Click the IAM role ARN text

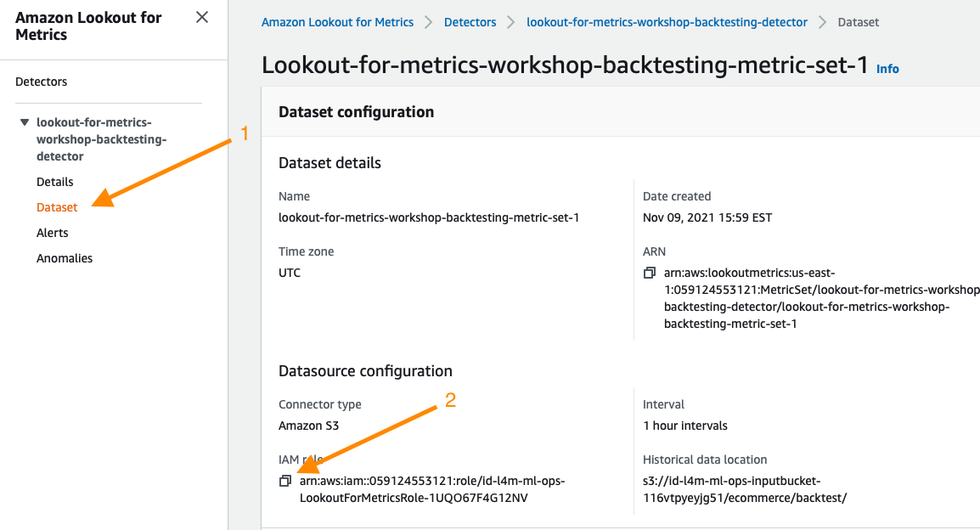432,489
